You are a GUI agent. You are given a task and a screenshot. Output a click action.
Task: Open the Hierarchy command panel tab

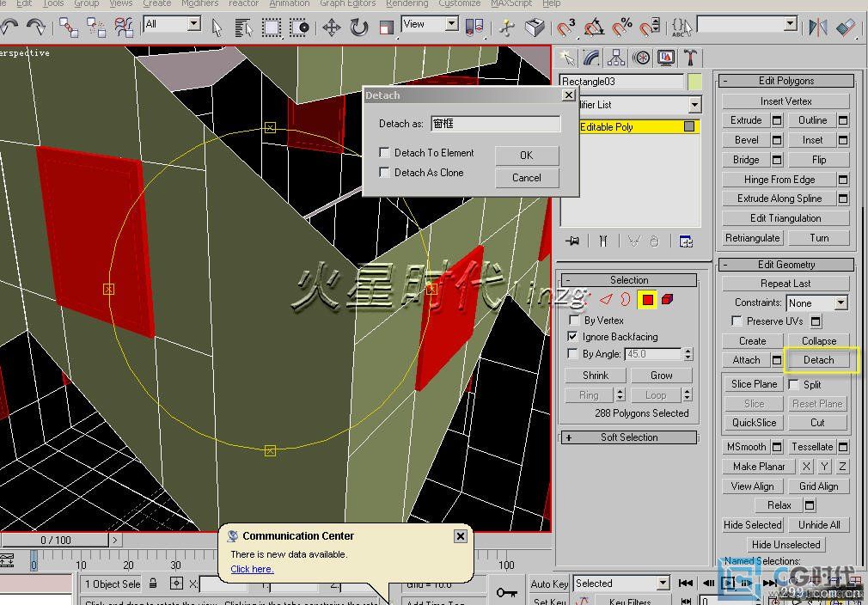(x=616, y=58)
